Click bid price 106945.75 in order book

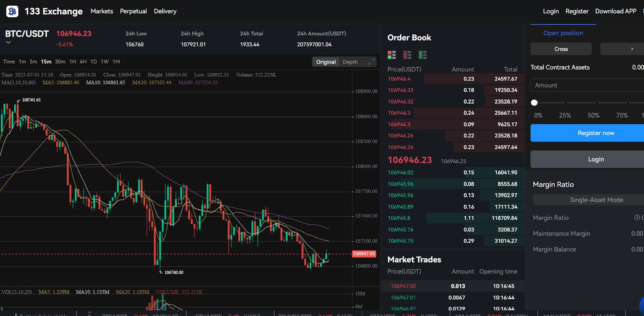tap(400, 241)
